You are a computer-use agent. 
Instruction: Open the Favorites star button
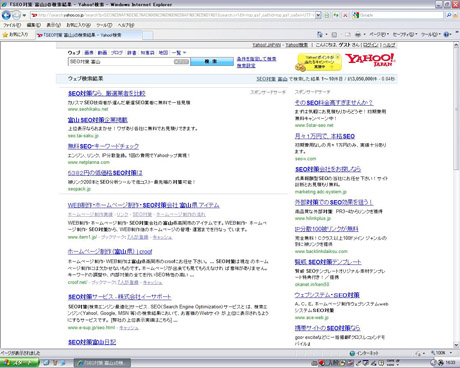pyautogui.click(x=15, y=34)
